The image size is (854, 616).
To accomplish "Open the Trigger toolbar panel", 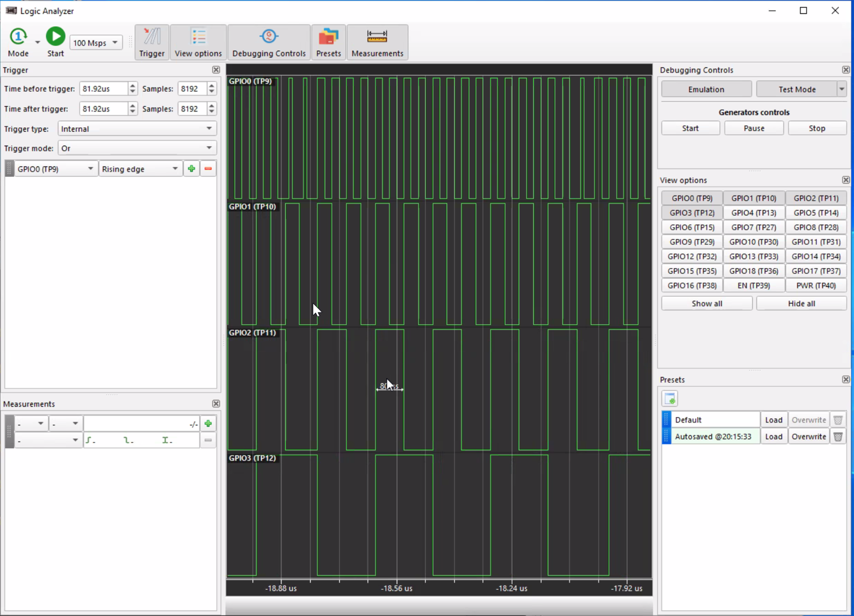I will 152,42.
